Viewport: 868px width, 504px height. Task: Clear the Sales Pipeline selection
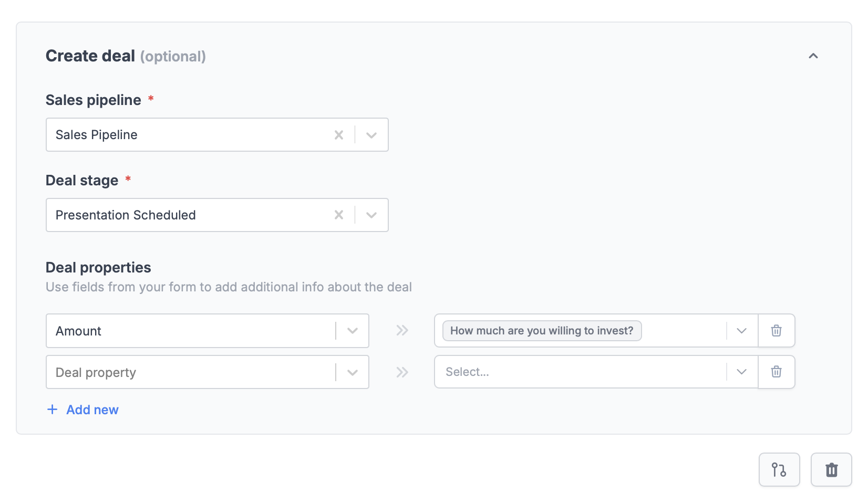click(339, 135)
